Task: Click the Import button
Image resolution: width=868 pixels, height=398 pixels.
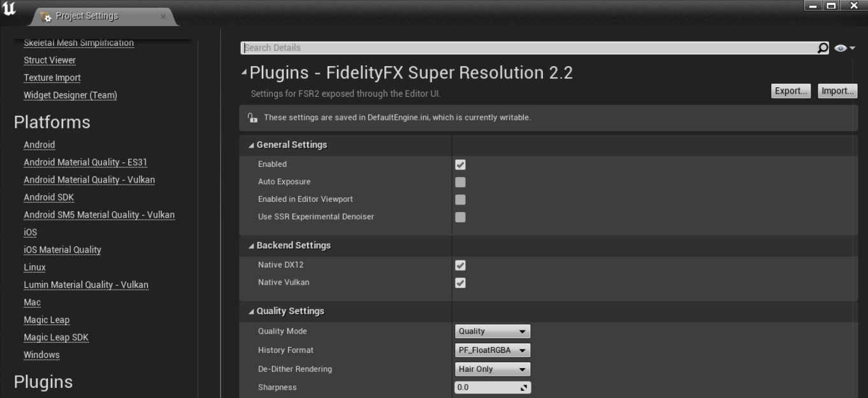Action: tap(837, 91)
